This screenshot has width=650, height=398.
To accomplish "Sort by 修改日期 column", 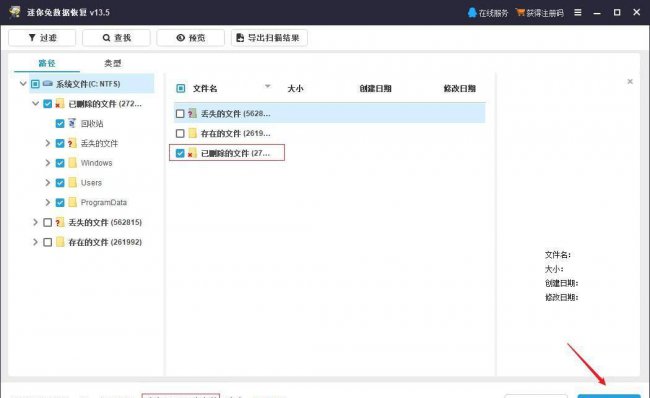I will click(460, 88).
